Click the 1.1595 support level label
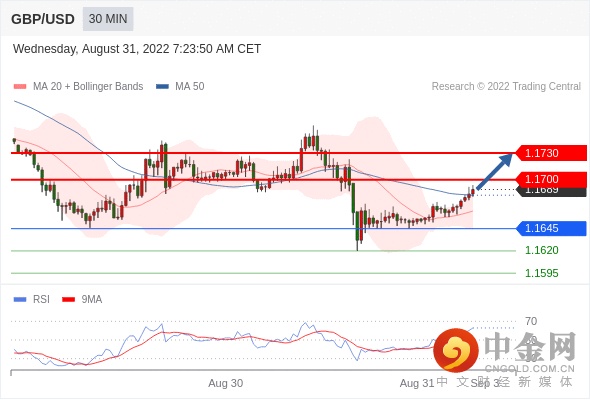Image resolution: width=590 pixels, height=400 pixels. click(x=541, y=273)
